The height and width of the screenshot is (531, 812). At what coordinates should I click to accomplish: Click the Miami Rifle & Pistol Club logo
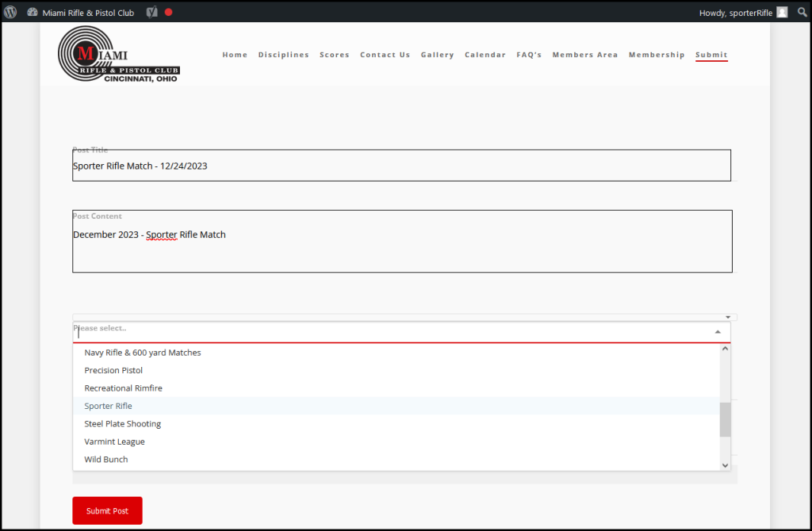pyautogui.click(x=119, y=55)
